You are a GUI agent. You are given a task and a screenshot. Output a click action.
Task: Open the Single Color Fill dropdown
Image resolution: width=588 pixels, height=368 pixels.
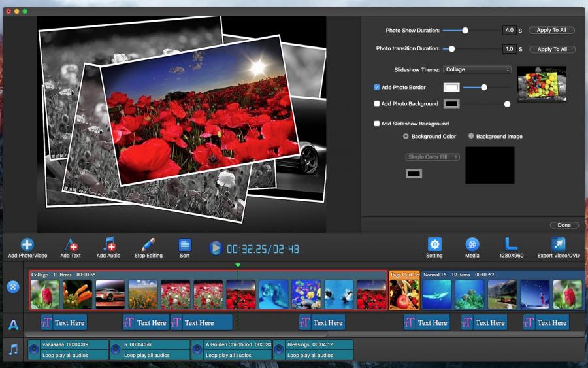point(433,157)
